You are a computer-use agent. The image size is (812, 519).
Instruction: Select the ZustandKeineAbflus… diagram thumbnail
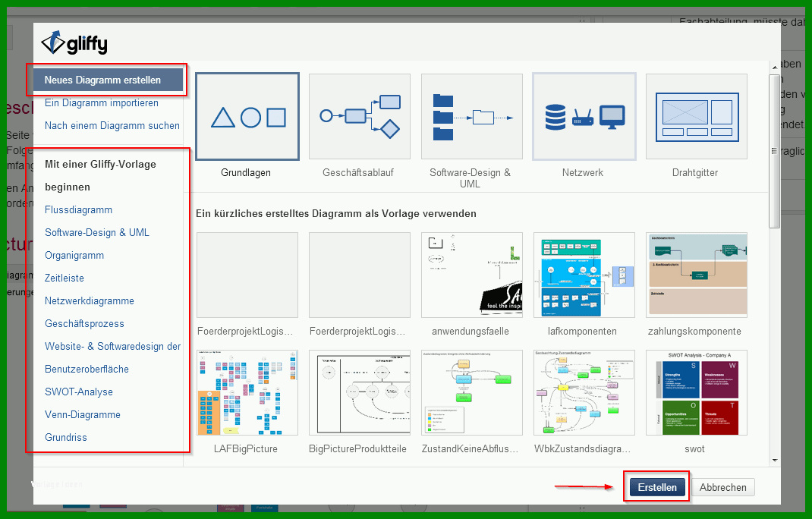(x=472, y=392)
